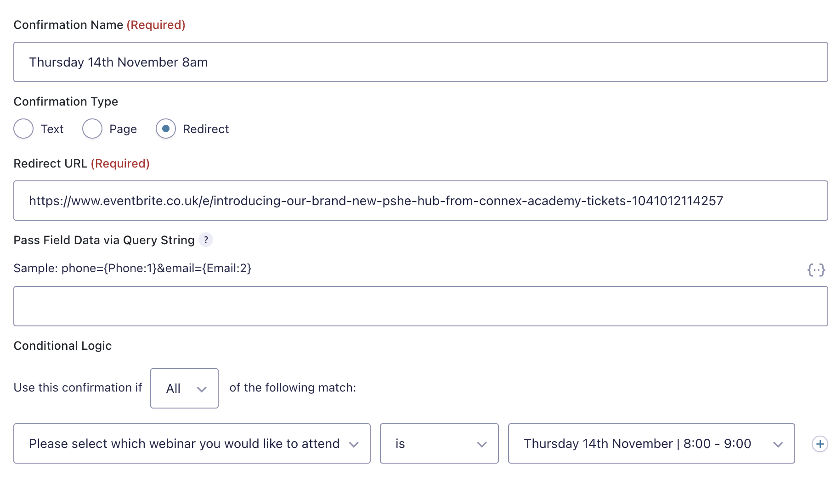Screen dimensions: 837x504
Task: Add another conditional logic rule with plus icon
Action: pyautogui.click(x=820, y=444)
